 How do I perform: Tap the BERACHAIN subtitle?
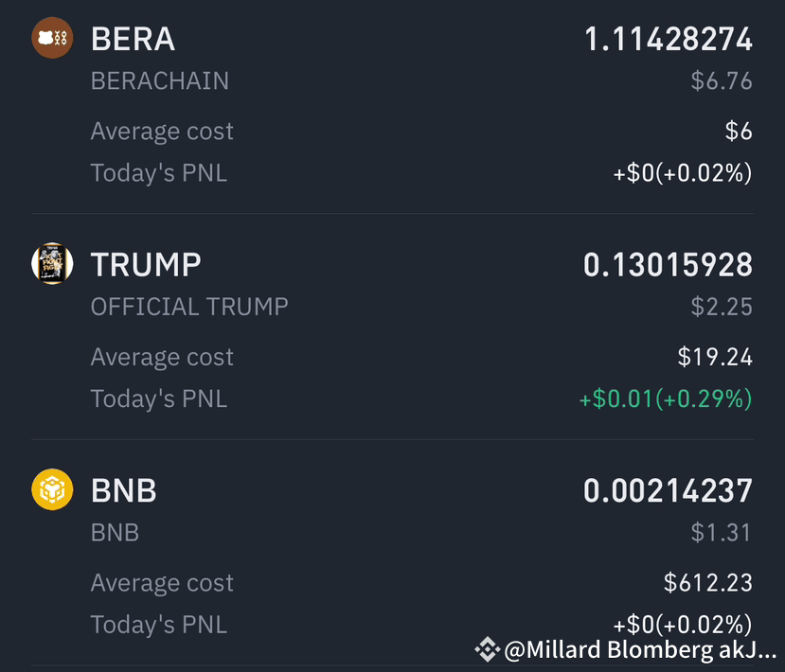click(160, 81)
